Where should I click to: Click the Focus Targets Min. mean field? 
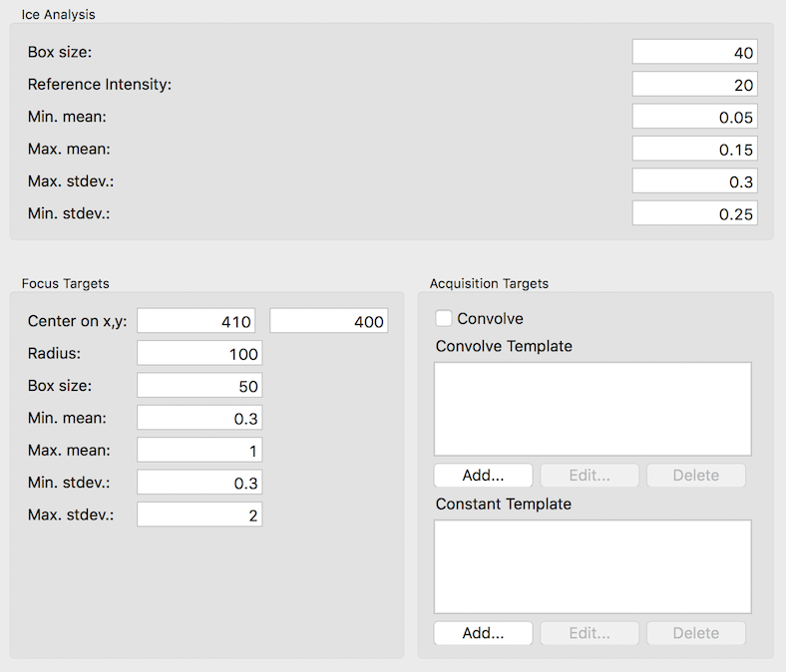click(199, 419)
